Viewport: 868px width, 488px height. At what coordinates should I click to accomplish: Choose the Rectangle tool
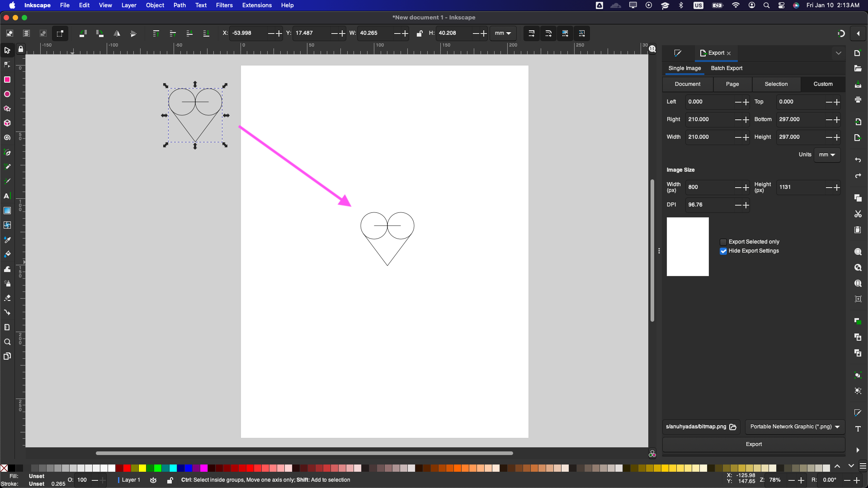coord(7,80)
